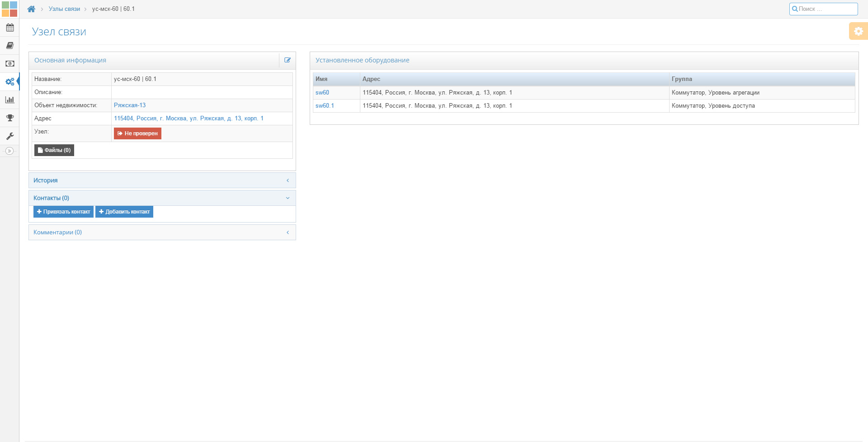Go to 'Узлы связи' breadcrumb

64,9
